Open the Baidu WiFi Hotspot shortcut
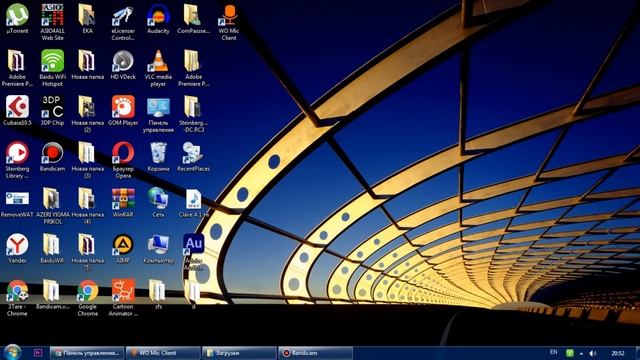This screenshot has height=360, width=640. point(52,68)
